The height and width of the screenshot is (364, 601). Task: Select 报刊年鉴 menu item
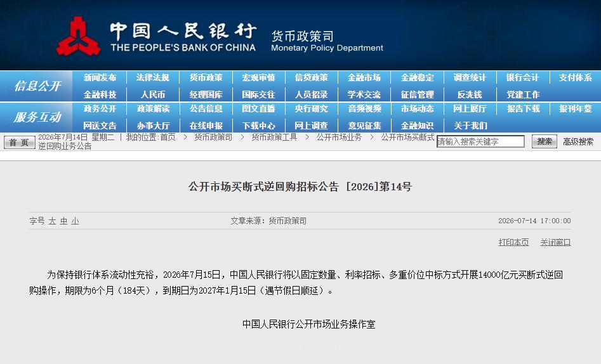576,109
